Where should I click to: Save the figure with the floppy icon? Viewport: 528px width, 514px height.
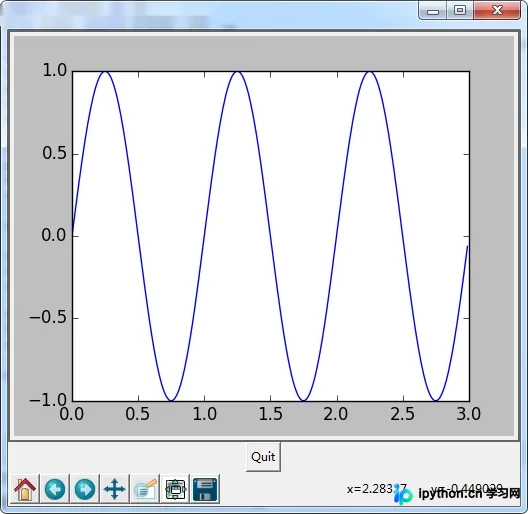tap(205, 489)
